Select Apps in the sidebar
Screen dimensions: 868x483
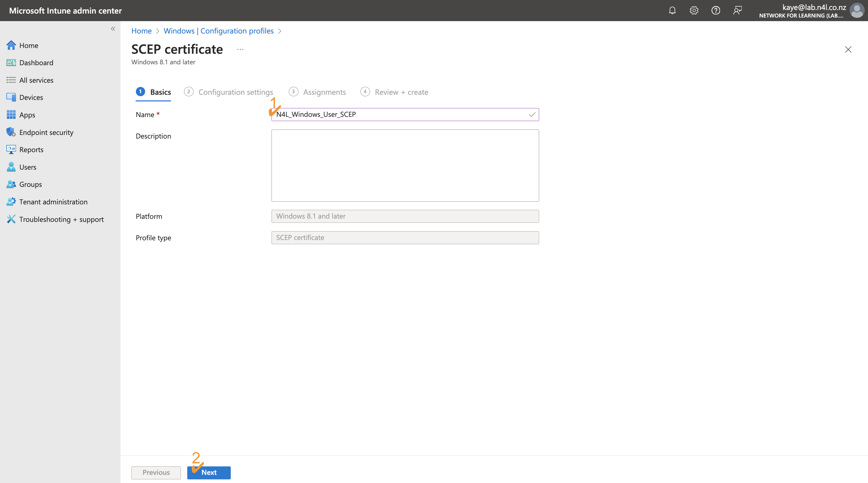[x=27, y=114]
